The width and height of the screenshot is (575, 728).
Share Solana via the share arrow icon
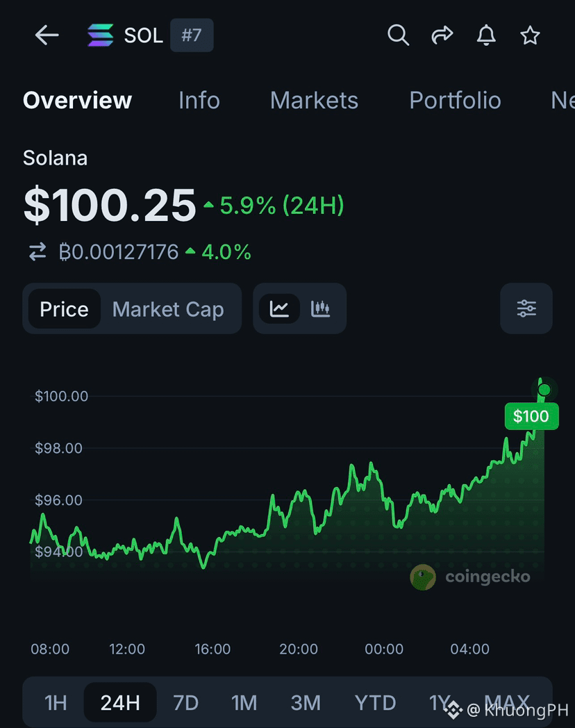(442, 35)
